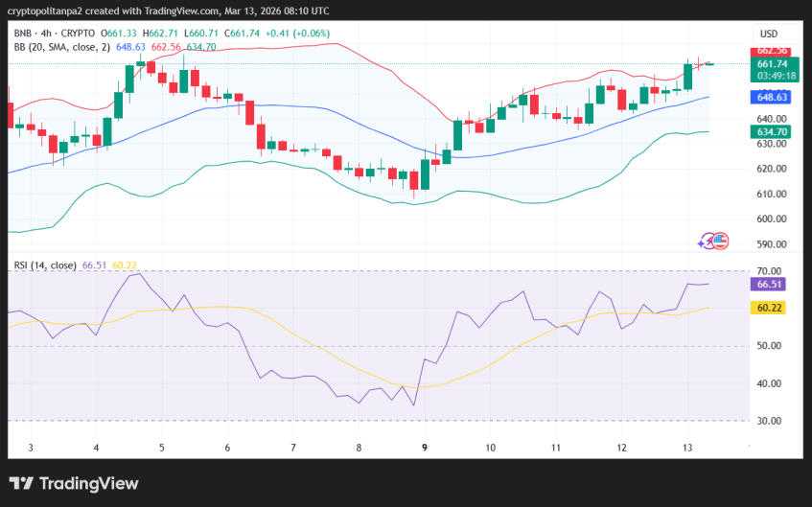Click the green 634.70 lower band label
This screenshot has height=507, width=812.
click(x=772, y=131)
